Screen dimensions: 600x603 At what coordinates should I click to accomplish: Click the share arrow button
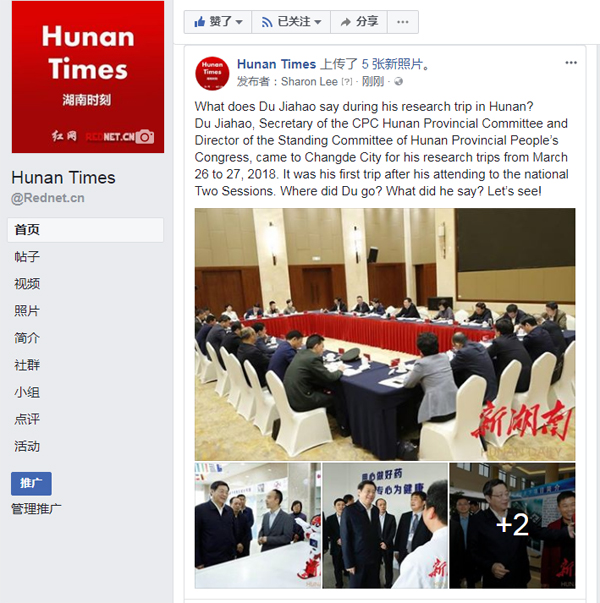click(x=359, y=22)
